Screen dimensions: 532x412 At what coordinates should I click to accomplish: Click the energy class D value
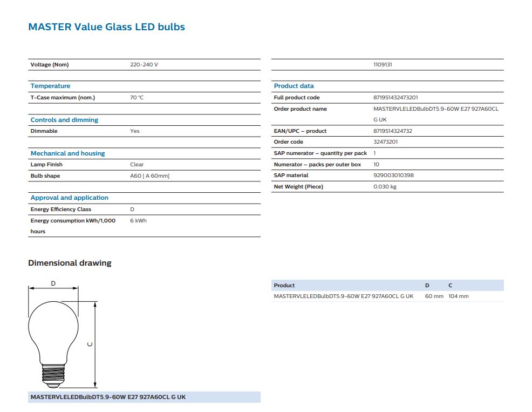pos(132,209)
